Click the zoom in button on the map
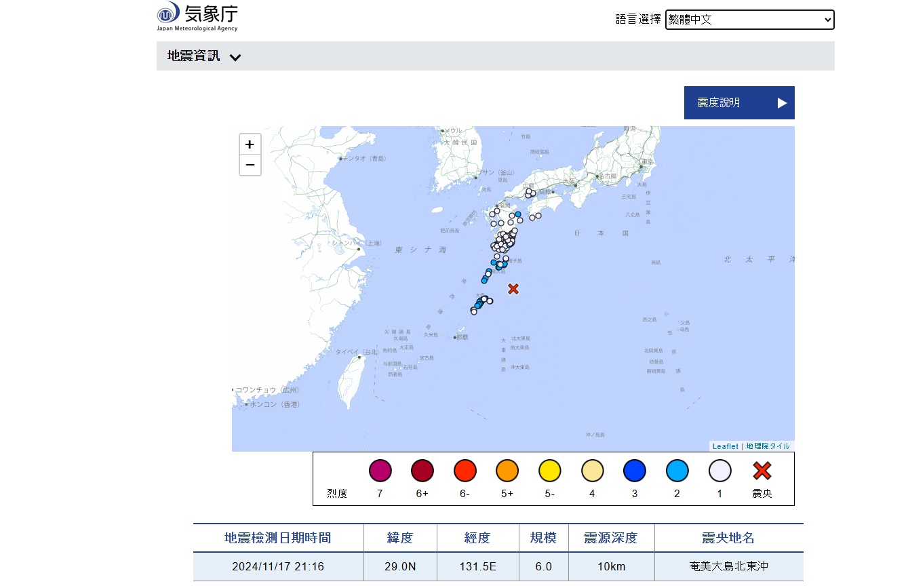The height and width of the screenshot is (588, 908). (x=250, y=144)
